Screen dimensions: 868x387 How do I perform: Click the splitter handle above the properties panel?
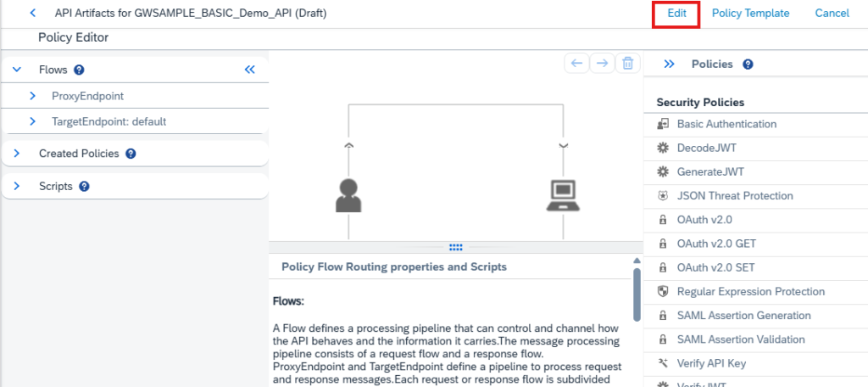(456, 247)
